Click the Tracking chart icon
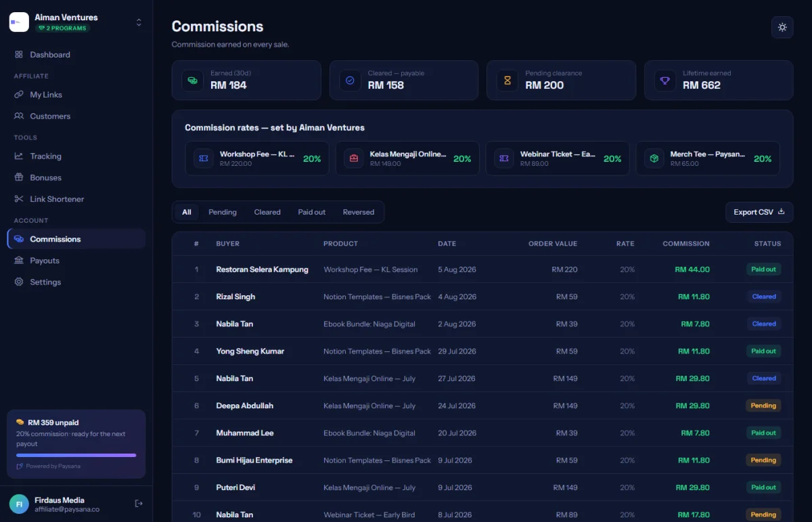 (19, 156)
